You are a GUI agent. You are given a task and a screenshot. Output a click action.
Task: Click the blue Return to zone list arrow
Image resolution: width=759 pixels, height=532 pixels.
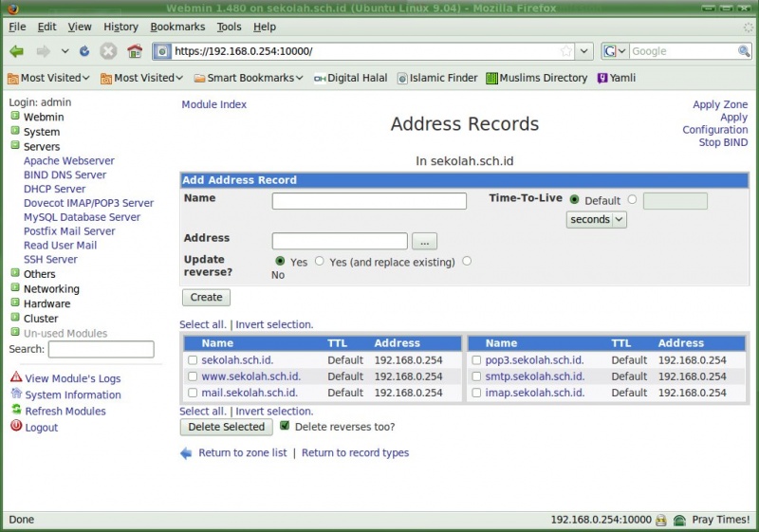(x=186, y=453)
